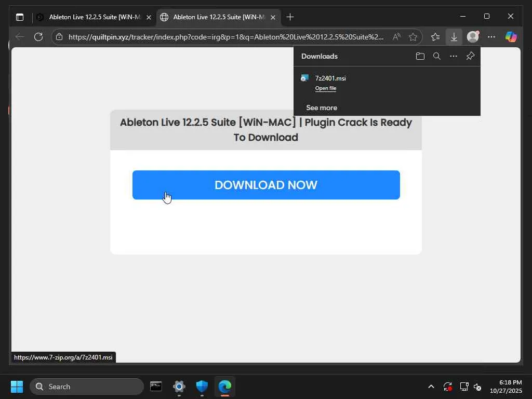
Task: Open the Windows Start menu
Action: 17,387
